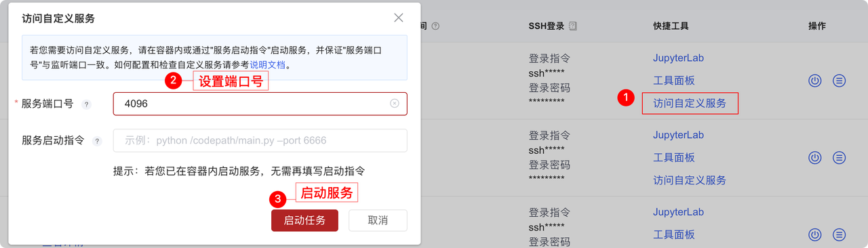868x248 pixels.
Task: Open the 说明文档 link
Action: pyautogui.click(x=268, y=65)
